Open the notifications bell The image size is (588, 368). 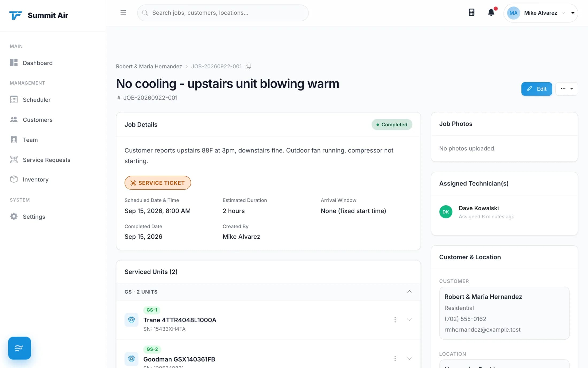coord(491,12)
